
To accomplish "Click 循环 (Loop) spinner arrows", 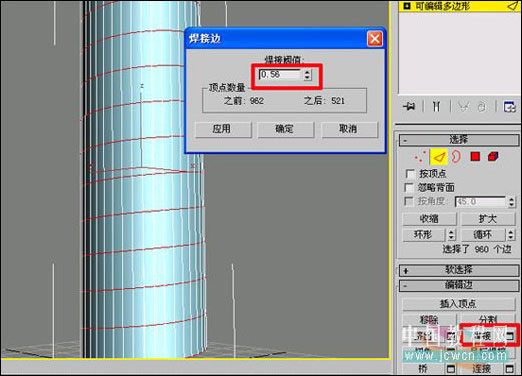I will click(x=511, y=235).
